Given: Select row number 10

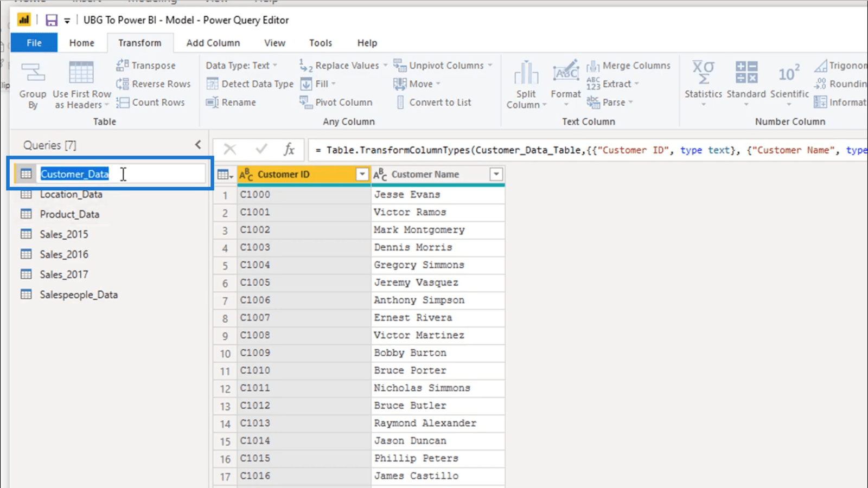Looking at the screenshot, I should tap(225, 354).
